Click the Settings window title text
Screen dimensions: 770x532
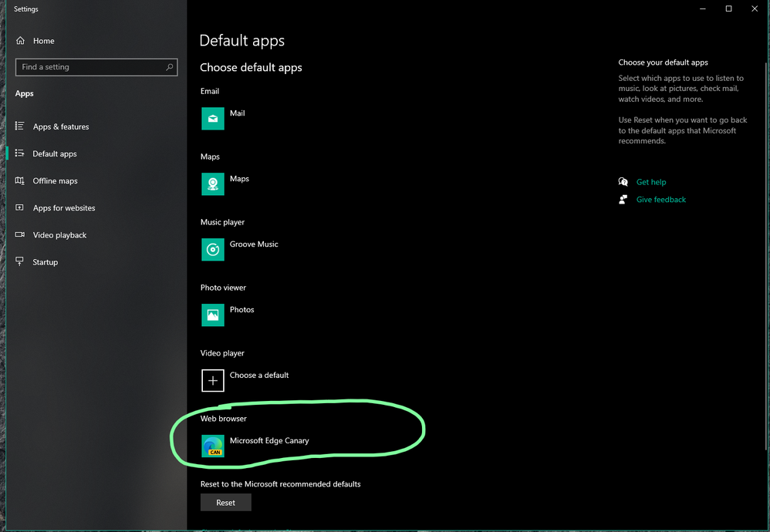click(x=26, y=9)
